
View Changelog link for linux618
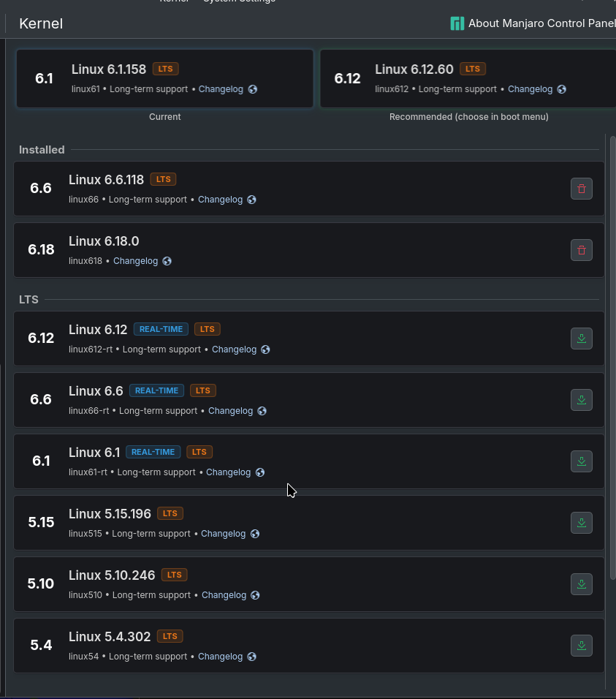pos(135,261)
